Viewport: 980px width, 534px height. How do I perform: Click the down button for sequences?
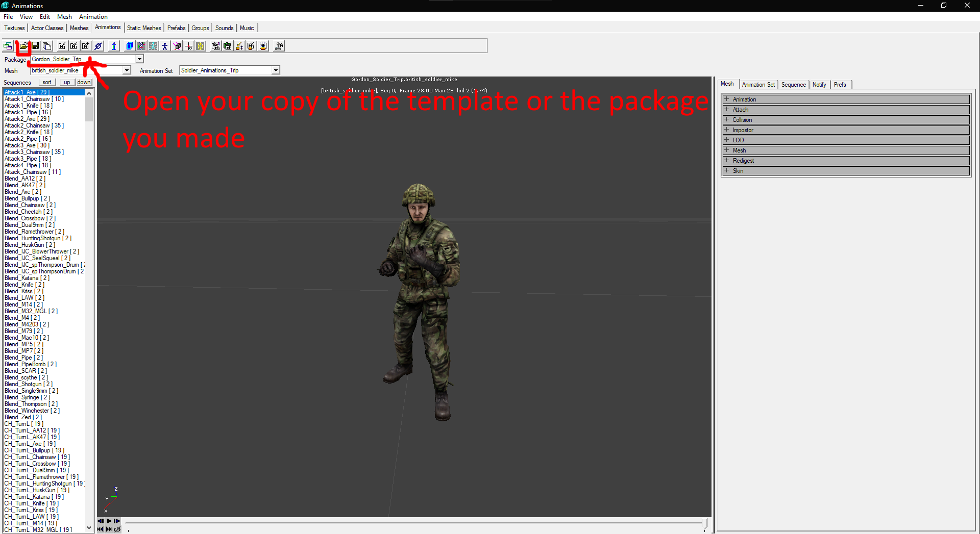[x=84, y=82]
